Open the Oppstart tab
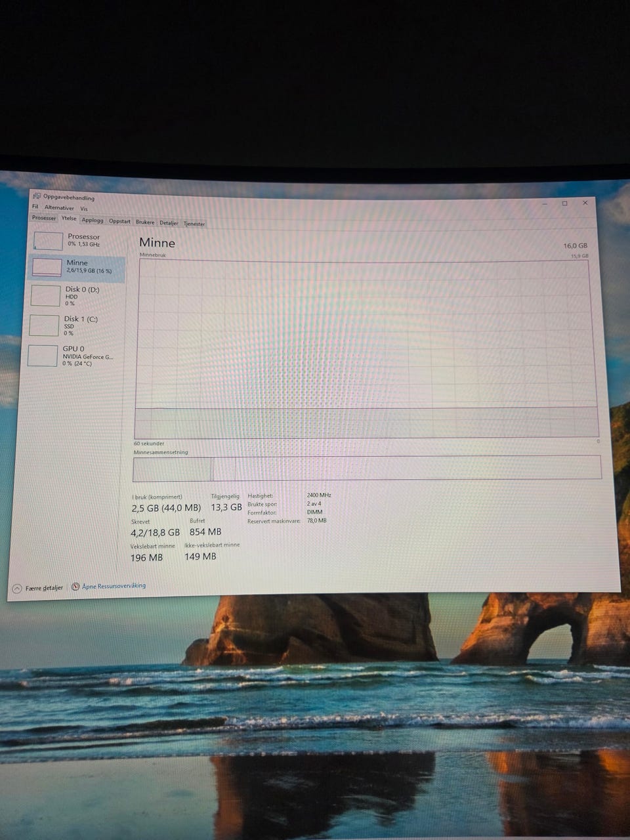 point(120,221)
